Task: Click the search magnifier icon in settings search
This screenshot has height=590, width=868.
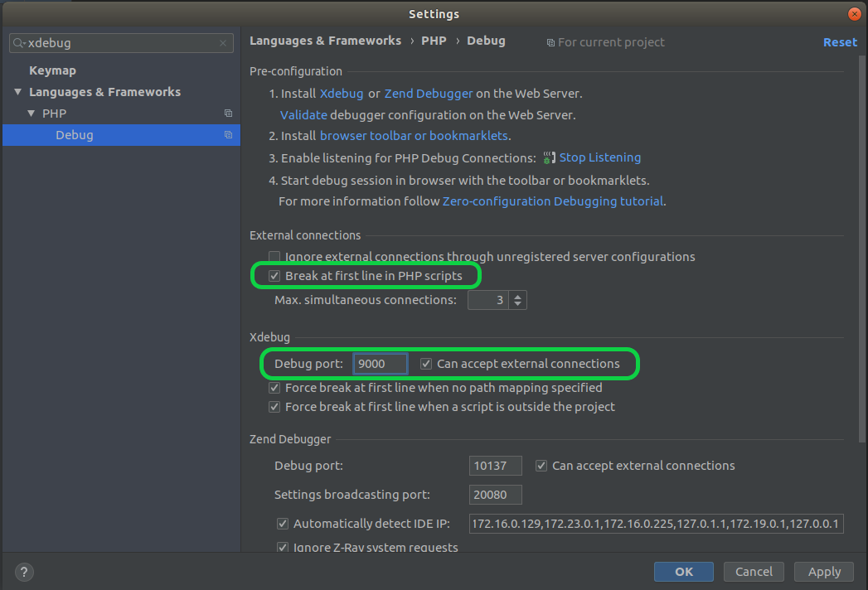Action: 19,43
